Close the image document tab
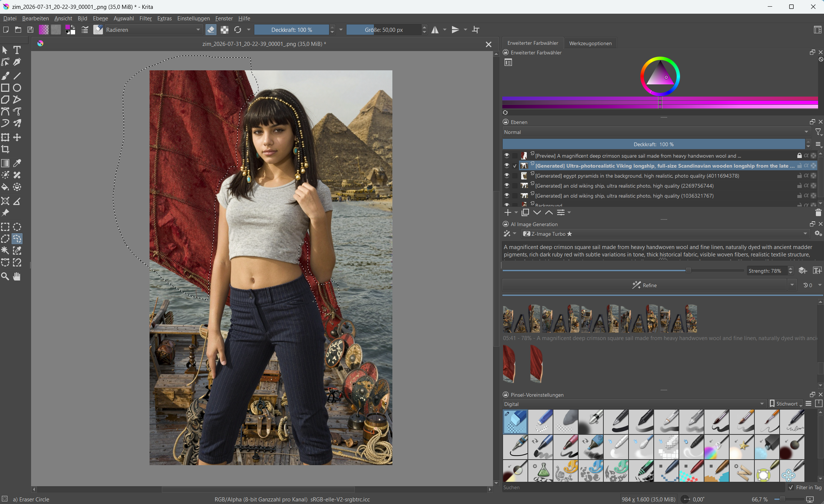Screen dimensions: 824x504 [489, 44]
